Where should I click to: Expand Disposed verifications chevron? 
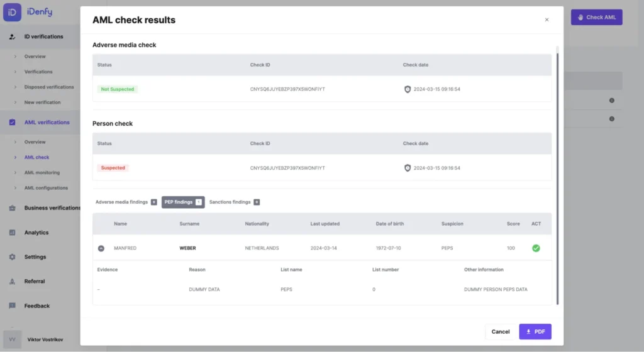(x=15, y=87)
